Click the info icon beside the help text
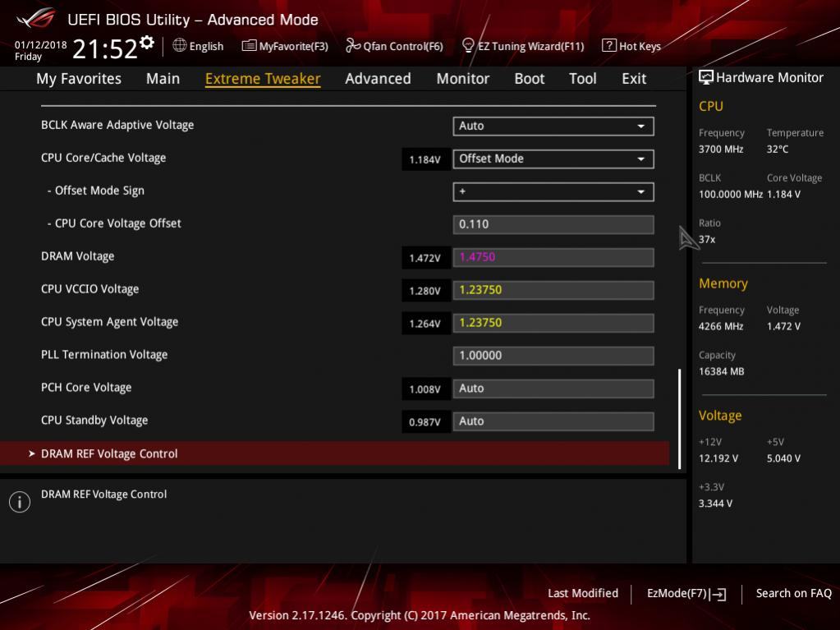840x630 pixels. coord(19,502)
